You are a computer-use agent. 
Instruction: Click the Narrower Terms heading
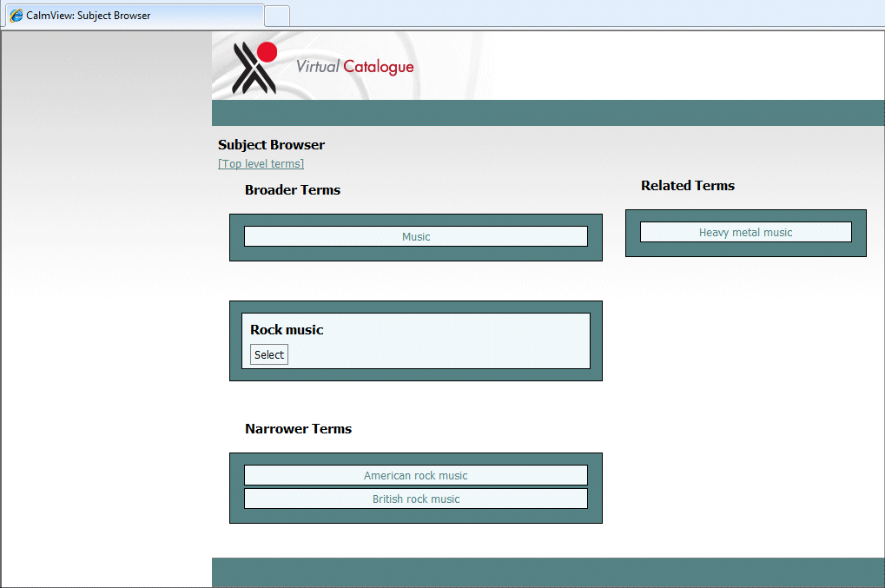[x=296, y=428]
